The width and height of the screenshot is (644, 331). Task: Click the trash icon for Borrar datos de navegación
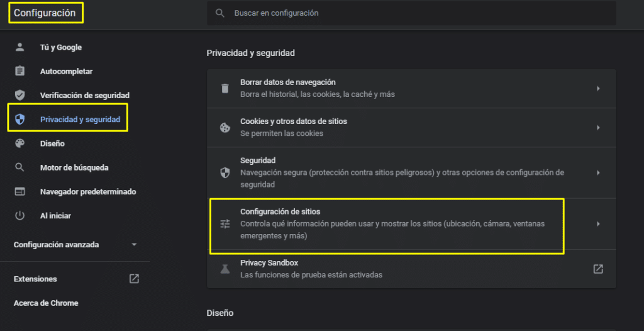pos(225,89)
